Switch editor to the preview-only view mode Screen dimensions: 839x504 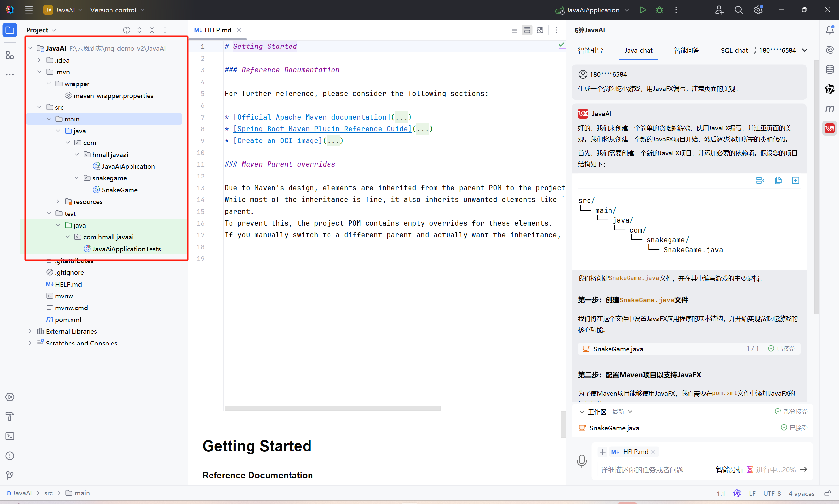click(x=540, y=30)
